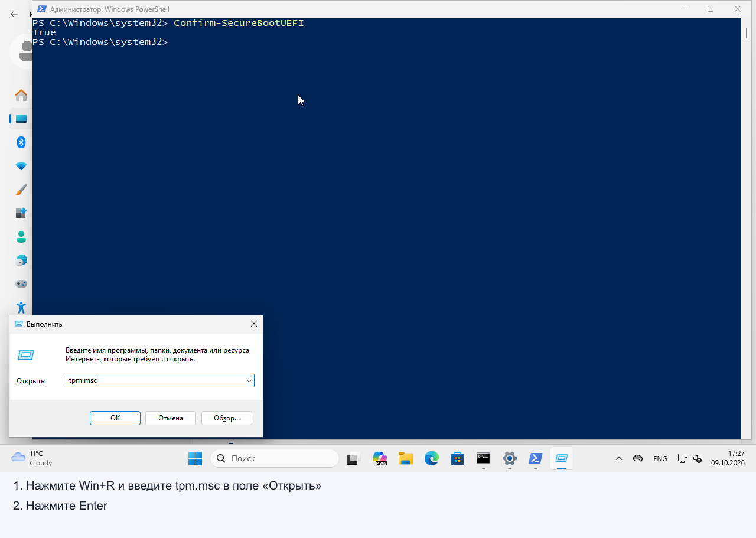This screenshot has height=538, width=756.
Task: Open the Gaming controller icon in Settings sidebar
Action: (x=21, y=284)
